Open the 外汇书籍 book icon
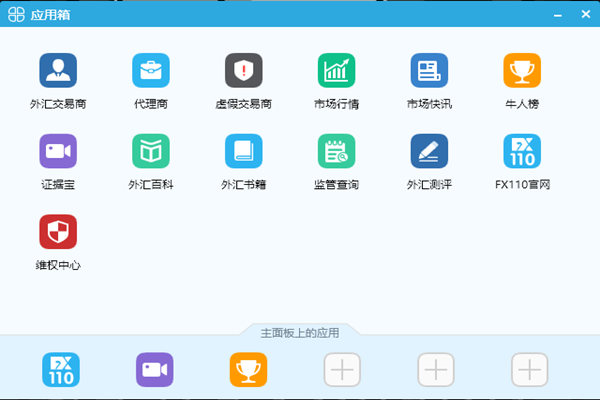Screen dimensions: 600x400 click(244, 151)
